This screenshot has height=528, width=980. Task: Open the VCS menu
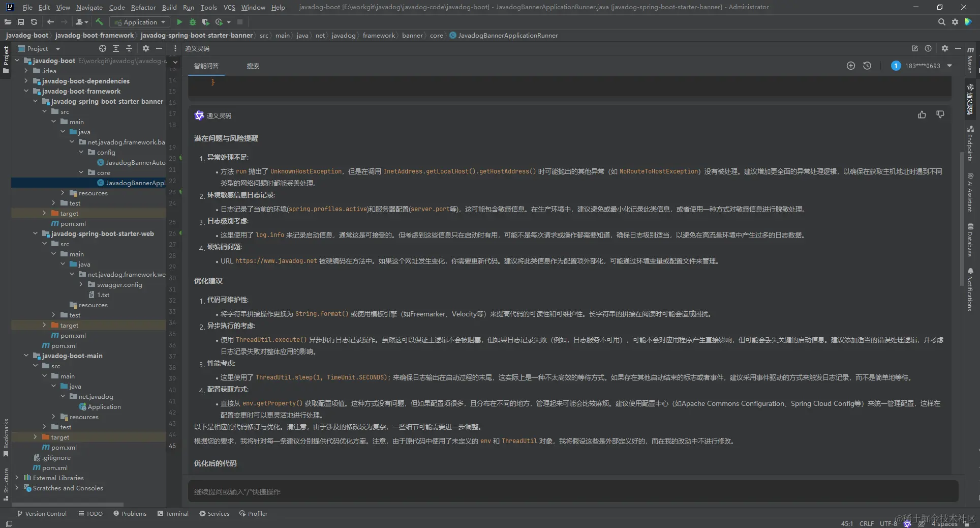point(229,7)
